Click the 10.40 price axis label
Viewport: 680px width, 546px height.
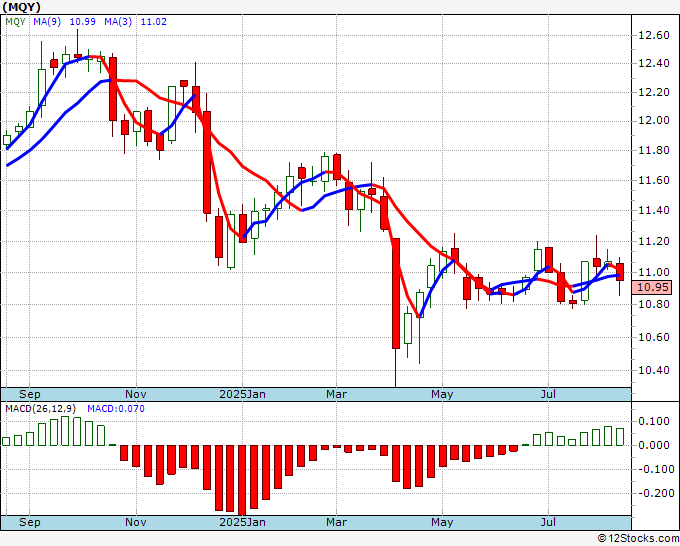tap(654, 370)
